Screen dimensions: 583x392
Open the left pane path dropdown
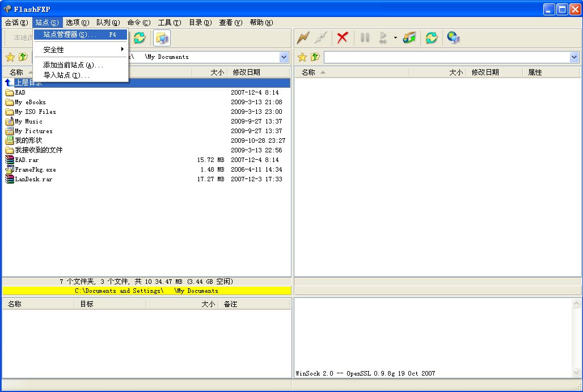284,57
